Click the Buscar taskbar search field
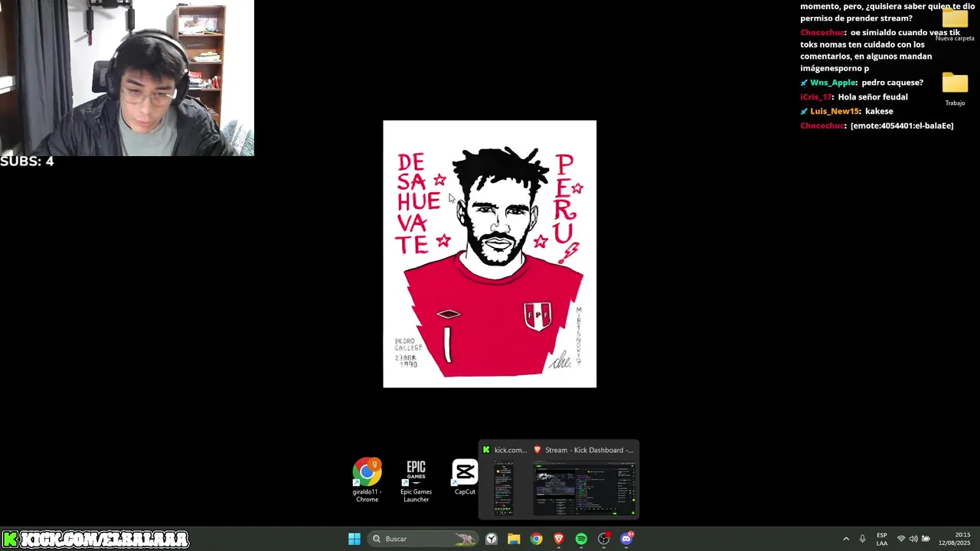 pos(423,539)
